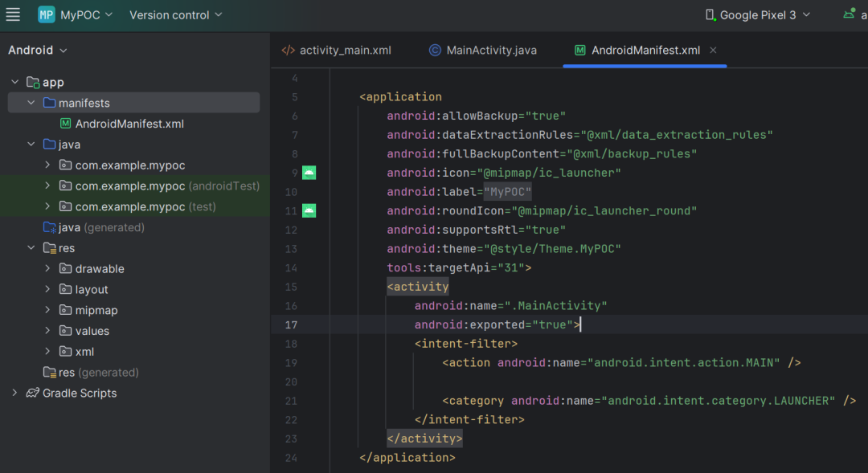Click the (test) package icon

65,206
